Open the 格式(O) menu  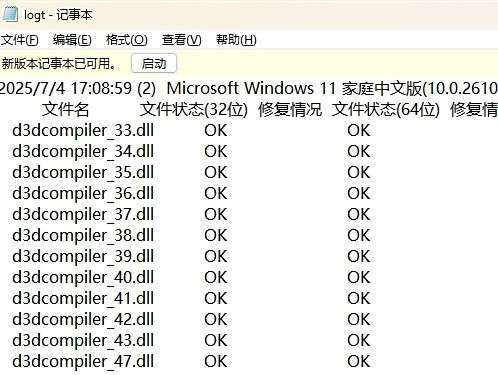pos(127,40)
